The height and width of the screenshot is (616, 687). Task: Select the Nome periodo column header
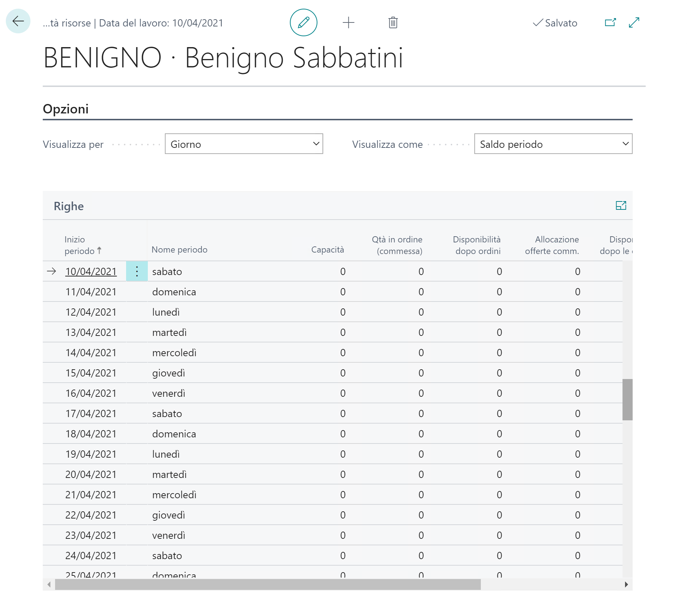click(x=179, y=249)
